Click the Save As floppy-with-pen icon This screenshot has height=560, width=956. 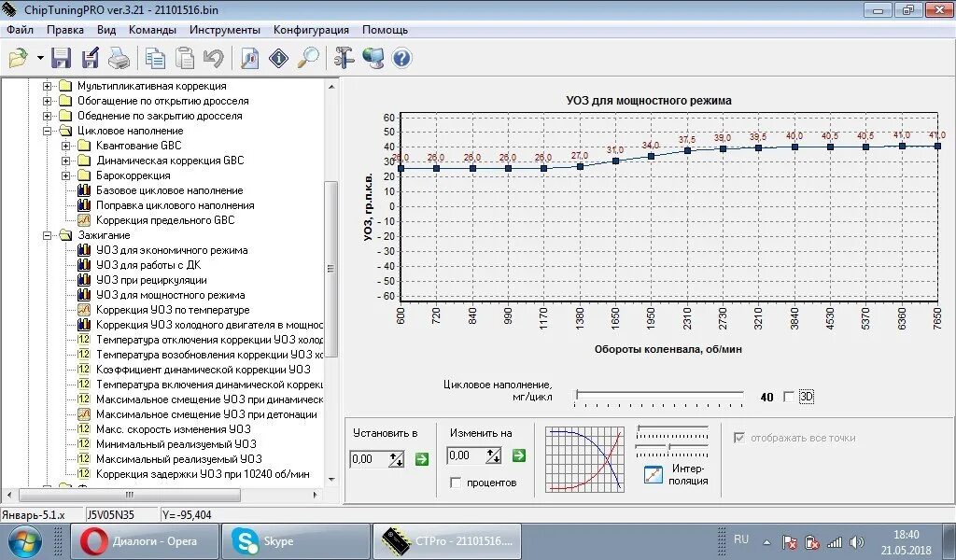click(91, 59)
